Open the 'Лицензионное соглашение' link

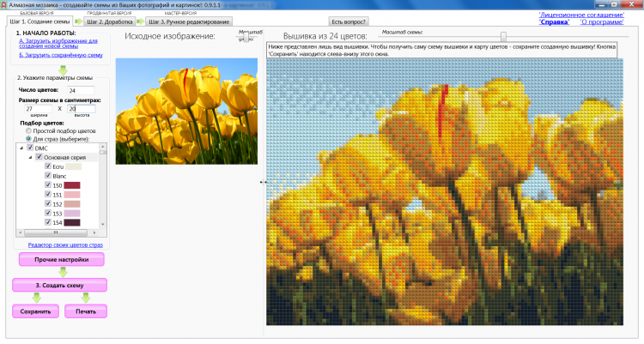click(x=581, y=15)
